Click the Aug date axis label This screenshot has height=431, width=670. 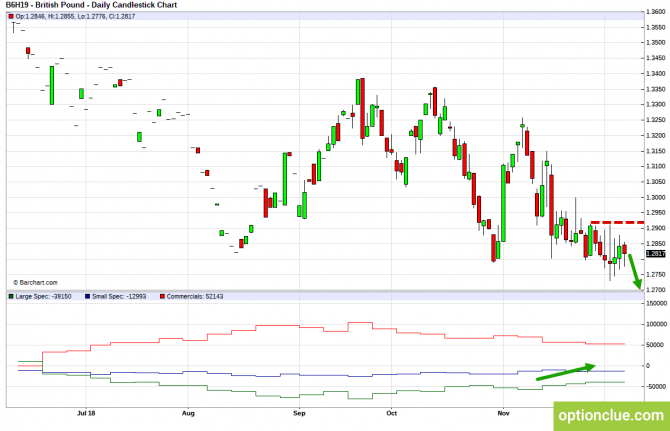pyautogui.click(x=188, y=413)
